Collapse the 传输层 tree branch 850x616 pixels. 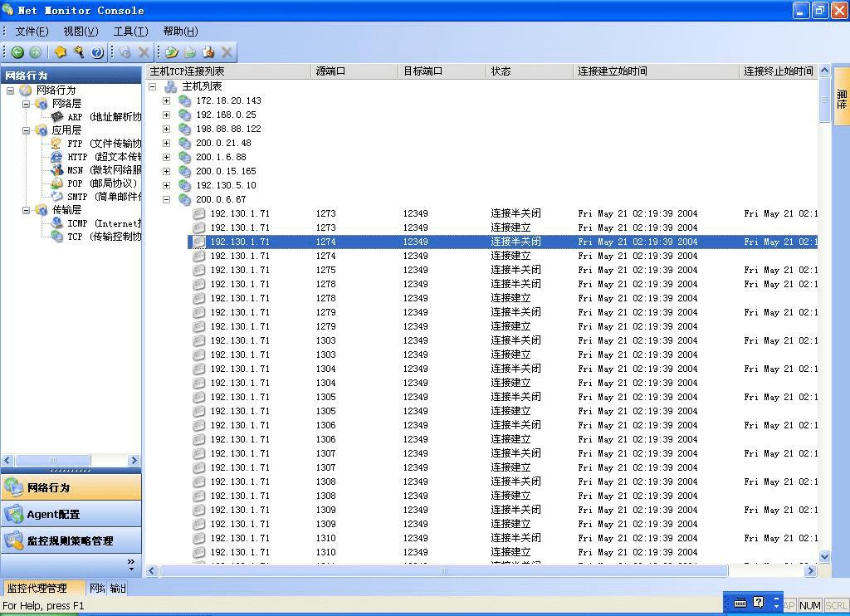point(26,210)
